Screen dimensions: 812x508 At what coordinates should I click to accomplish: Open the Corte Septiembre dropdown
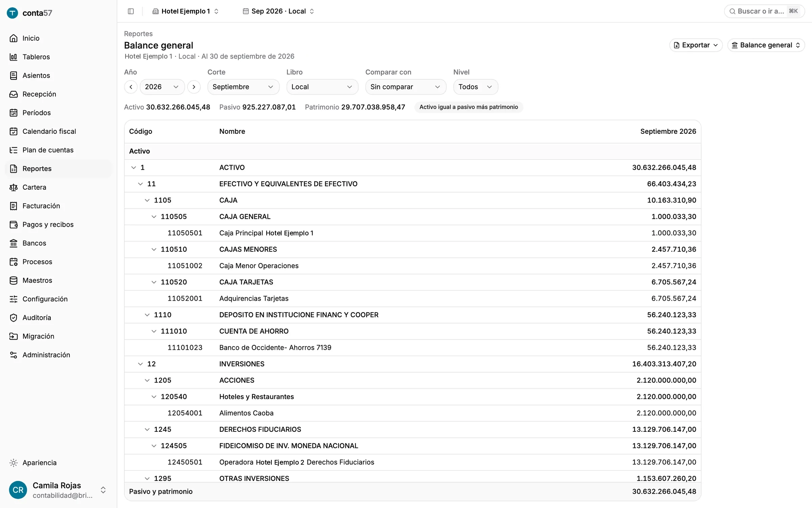(243, 87)
